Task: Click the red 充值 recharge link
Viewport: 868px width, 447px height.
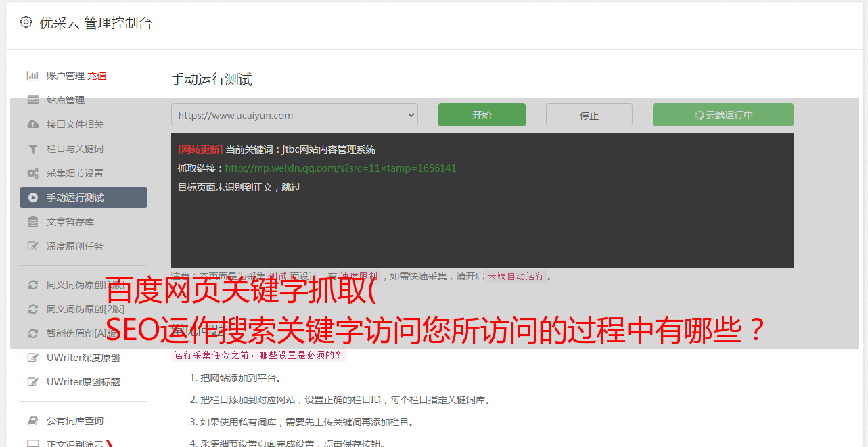Action: click(x=97, y=76)
